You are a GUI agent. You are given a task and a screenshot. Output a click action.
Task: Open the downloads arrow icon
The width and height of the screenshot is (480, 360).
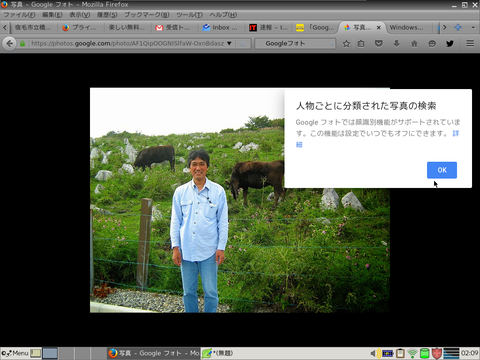[x=396, y=44]
